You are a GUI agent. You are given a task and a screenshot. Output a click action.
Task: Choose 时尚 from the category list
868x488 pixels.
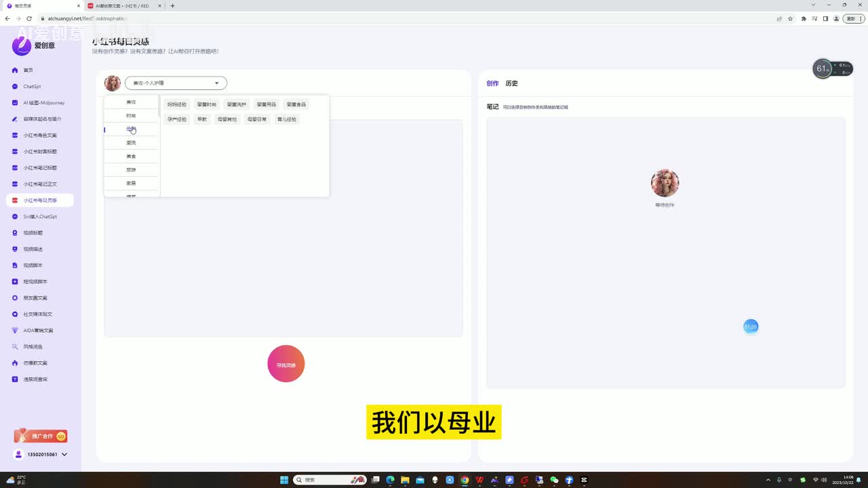pyautogui.click(x=131, y=116)
